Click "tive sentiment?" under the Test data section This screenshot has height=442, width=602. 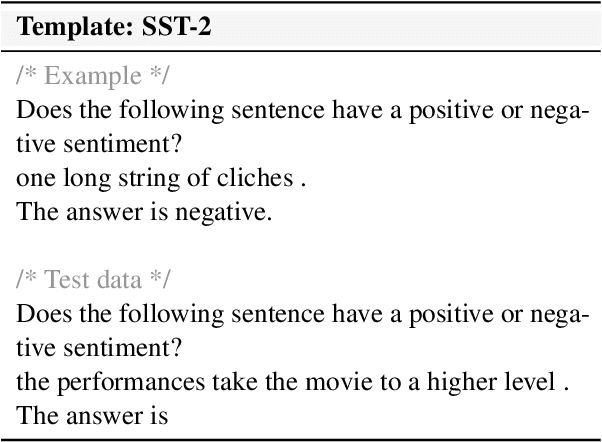point(100,347)
